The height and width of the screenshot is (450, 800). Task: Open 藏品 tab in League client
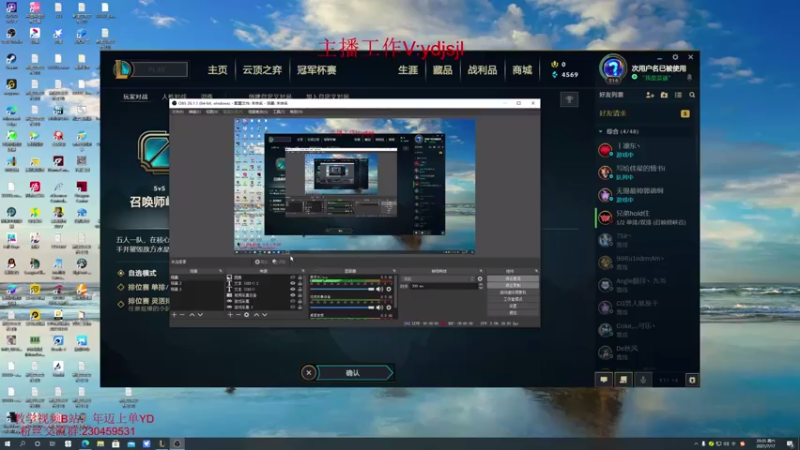click(x=442, y=70)
